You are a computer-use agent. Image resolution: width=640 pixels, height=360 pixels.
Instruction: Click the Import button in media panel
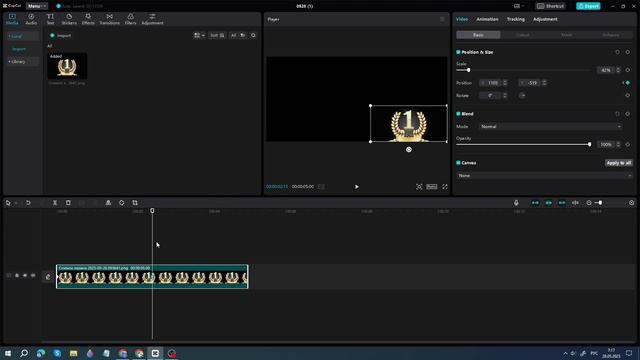pos(60,36)
